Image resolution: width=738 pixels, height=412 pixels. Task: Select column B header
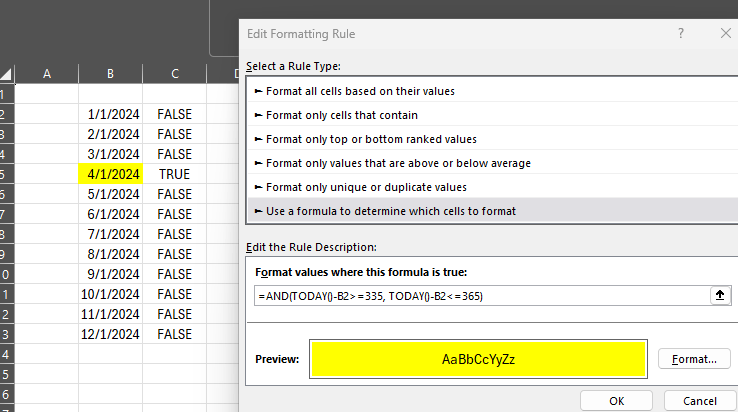[110, 74]
